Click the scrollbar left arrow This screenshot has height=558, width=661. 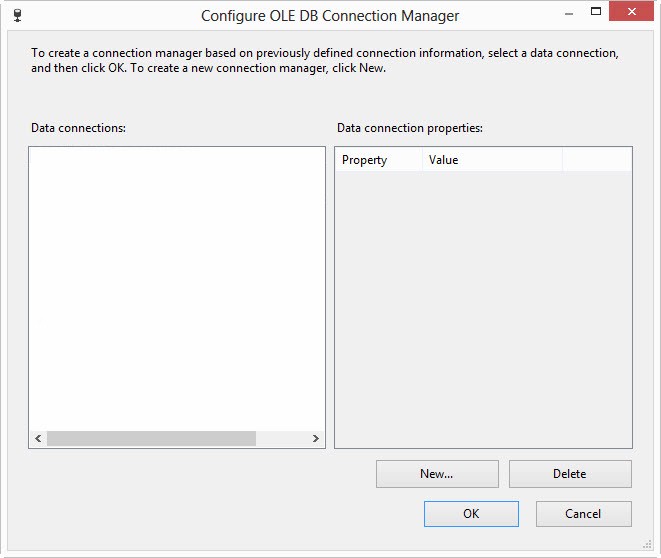(38, 438)
